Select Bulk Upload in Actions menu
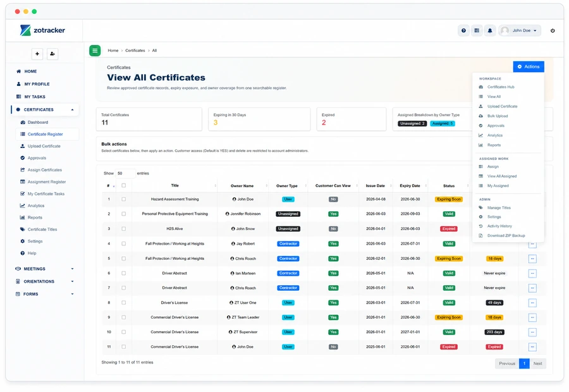569x392 pixels. pyautogui.click(x=498, y=116)
